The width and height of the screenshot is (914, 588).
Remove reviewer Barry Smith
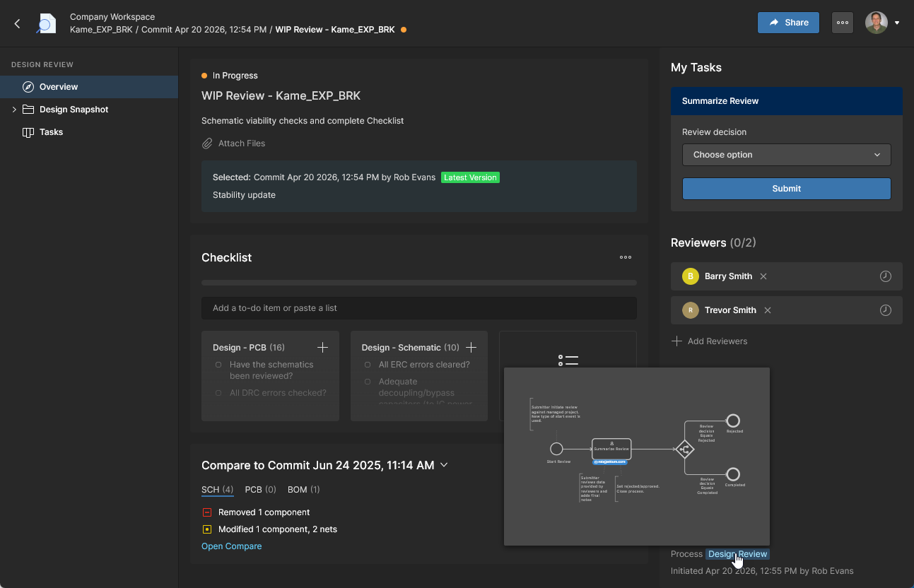pyautogui.click(x=763, y=276)
